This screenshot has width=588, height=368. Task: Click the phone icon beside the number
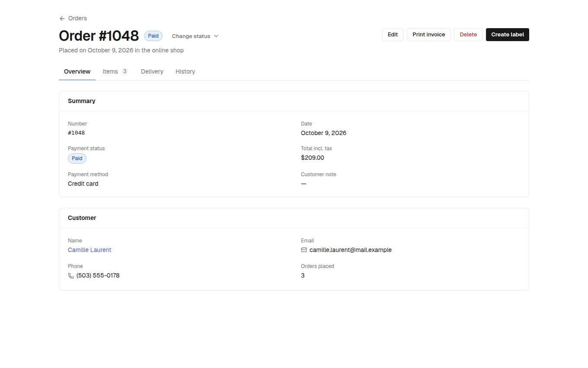tap(71, 275)
